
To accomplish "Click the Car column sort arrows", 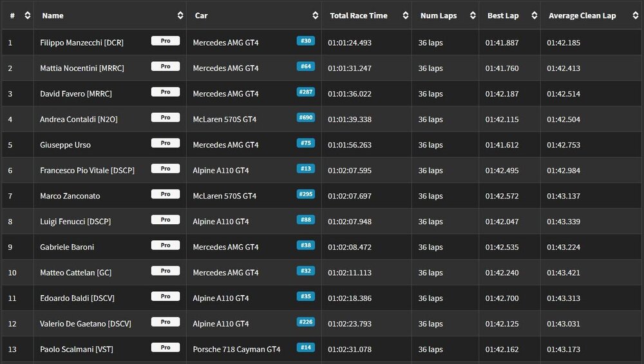I will [x=316, y=15].
